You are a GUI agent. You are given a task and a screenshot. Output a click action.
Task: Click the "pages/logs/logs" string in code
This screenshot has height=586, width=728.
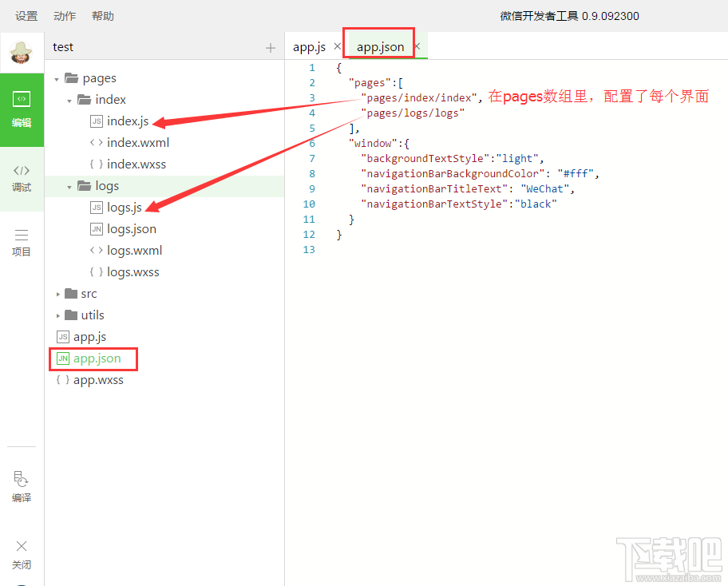pos(413,113)
